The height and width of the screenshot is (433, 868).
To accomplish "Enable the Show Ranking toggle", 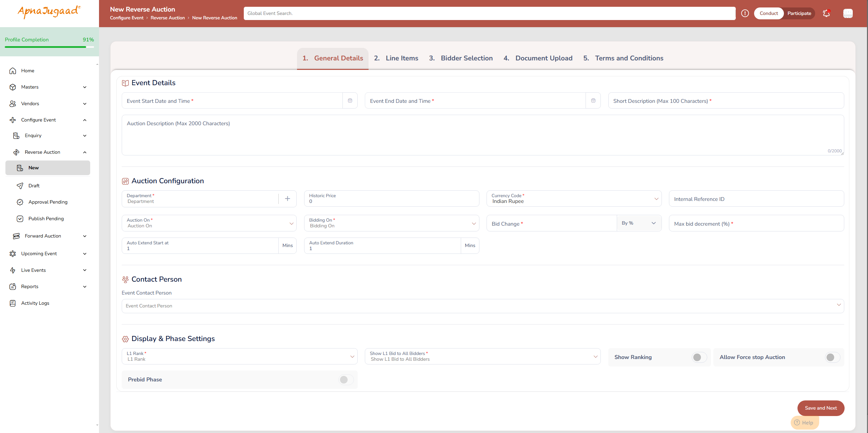I will pos(699,357).
